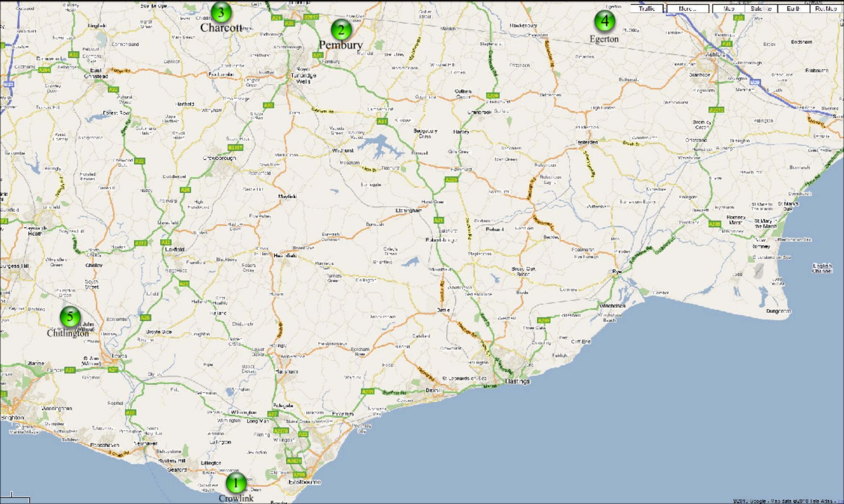844x504 pixels.
Task: Switch to Earth view
Action: click(794, 8)
